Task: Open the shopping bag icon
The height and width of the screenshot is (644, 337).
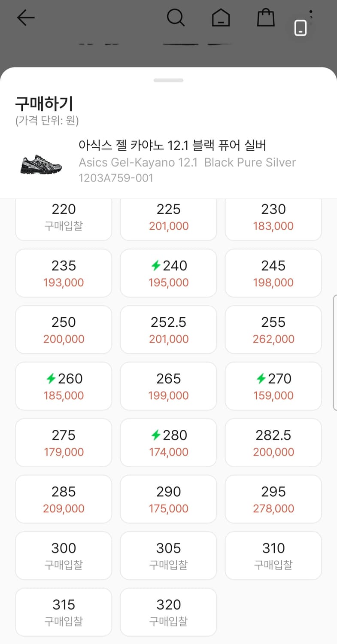Action: click(266, 18)
